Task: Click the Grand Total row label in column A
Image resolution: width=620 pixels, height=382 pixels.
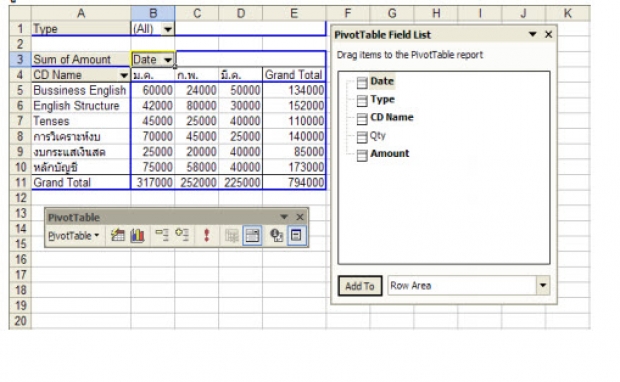Action: coord(81,182)
